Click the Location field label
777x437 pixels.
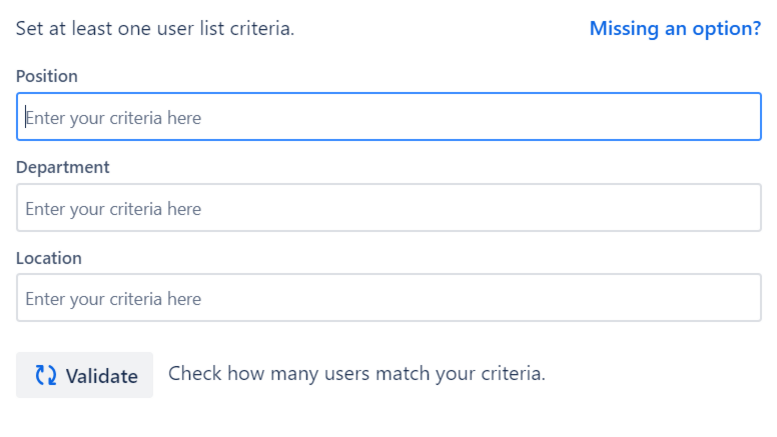click(x=49, y=258)
